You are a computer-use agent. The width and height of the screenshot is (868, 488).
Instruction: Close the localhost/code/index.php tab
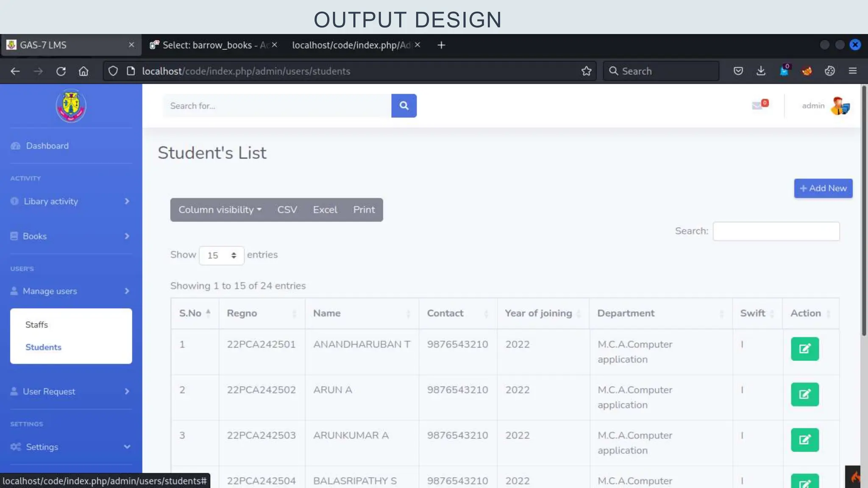point(417,45)
